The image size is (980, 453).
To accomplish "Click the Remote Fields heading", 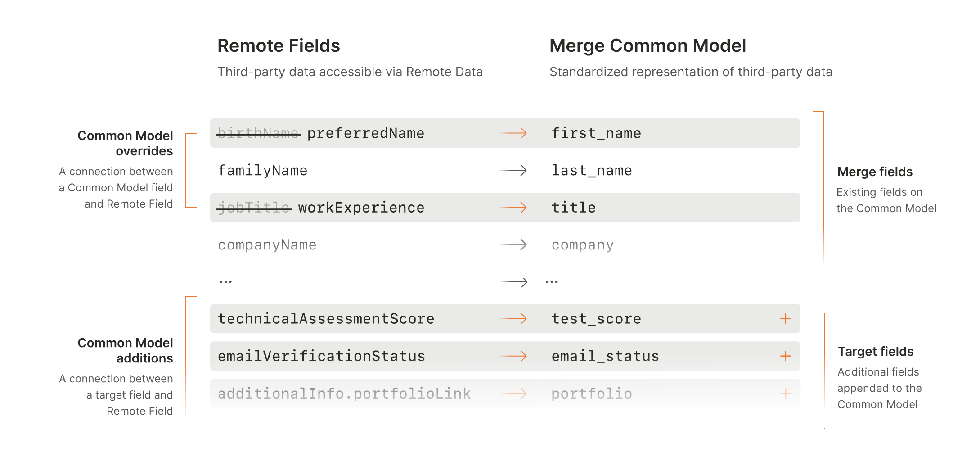I will point(279,46).
